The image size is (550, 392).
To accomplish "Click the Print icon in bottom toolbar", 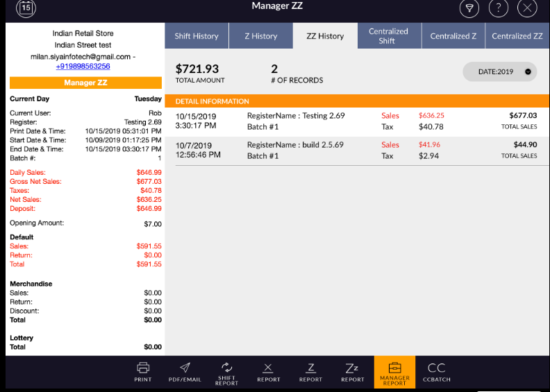I will click(x=143, y=371).
